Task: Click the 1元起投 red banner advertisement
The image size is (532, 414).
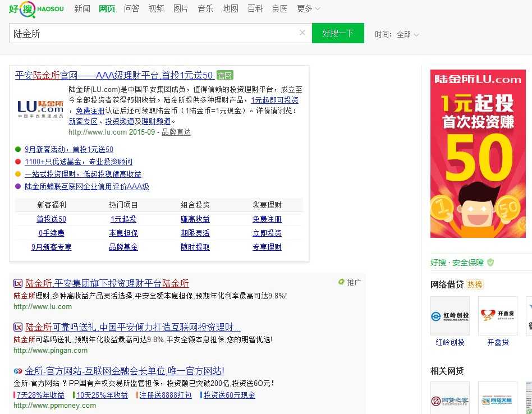Action: point(478,153)
